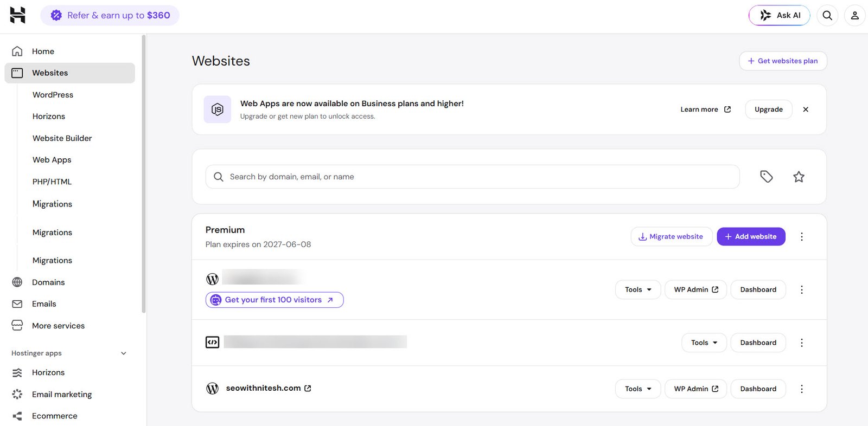Click the Home house icon in sidebar
This screenshot has width=868, height=426.
click(x=17, y=51)
